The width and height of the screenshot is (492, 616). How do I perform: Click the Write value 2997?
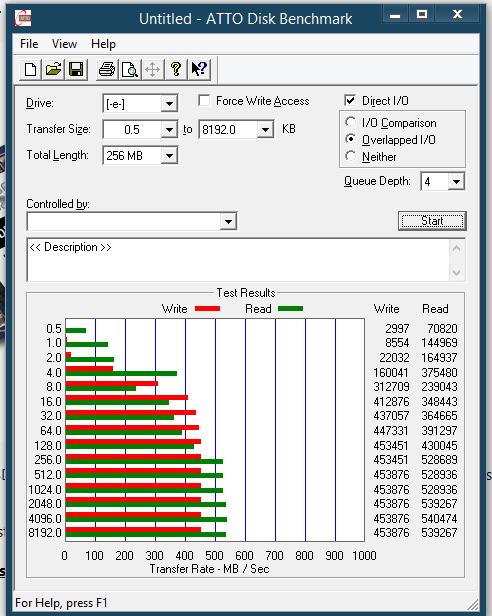point(397,328)
